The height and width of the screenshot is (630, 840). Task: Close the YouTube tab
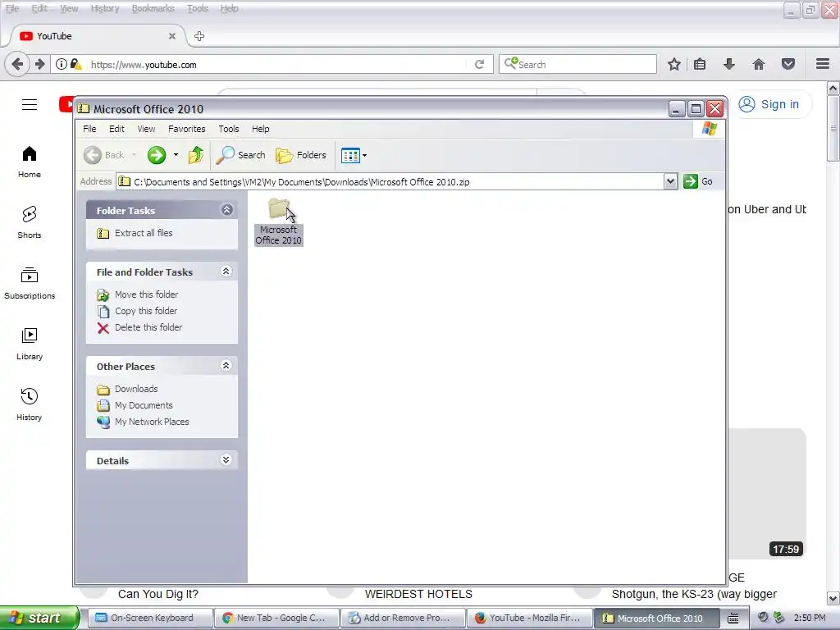click(x=172, y=36)
